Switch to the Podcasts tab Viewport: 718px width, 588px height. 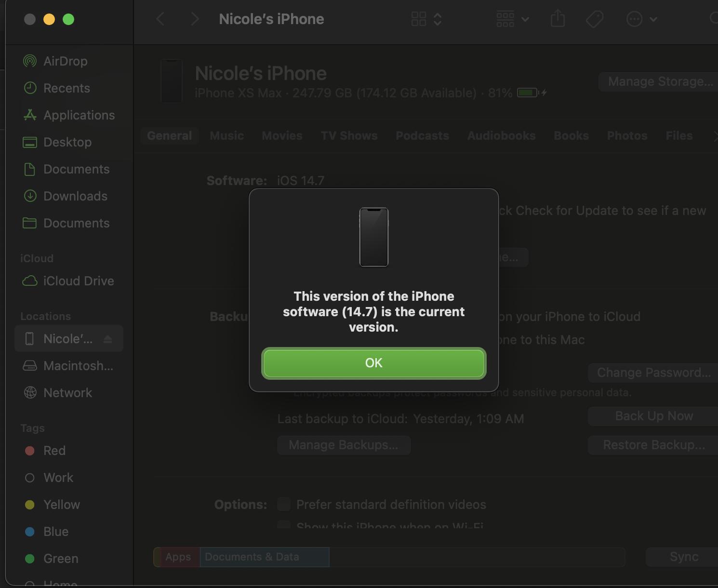[423, 136]
